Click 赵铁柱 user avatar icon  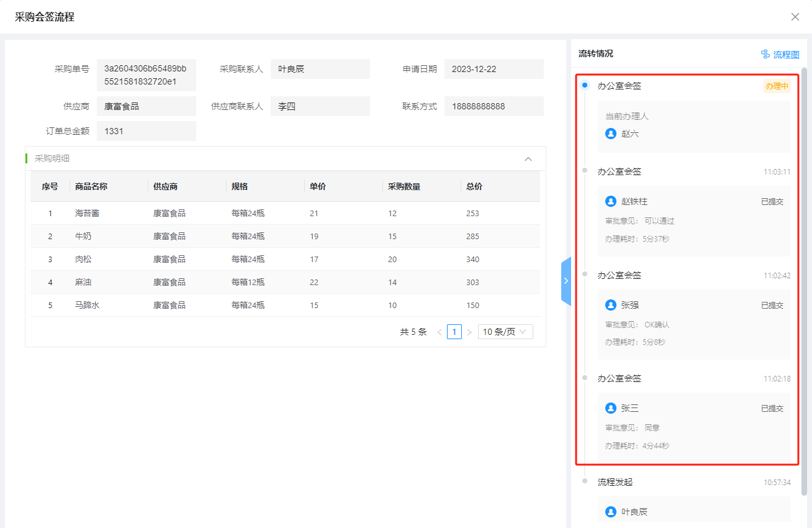pyautogui.click(x=611, y=201)
